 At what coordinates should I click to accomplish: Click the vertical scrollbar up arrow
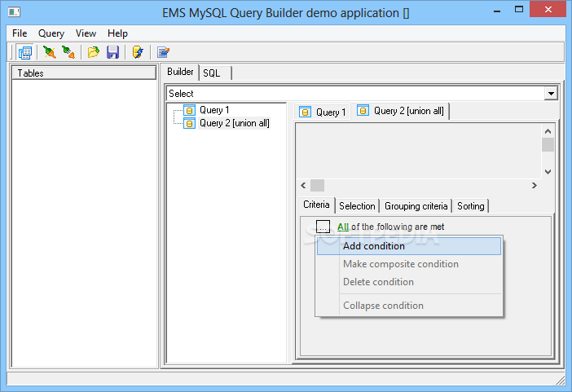(548, 131)
